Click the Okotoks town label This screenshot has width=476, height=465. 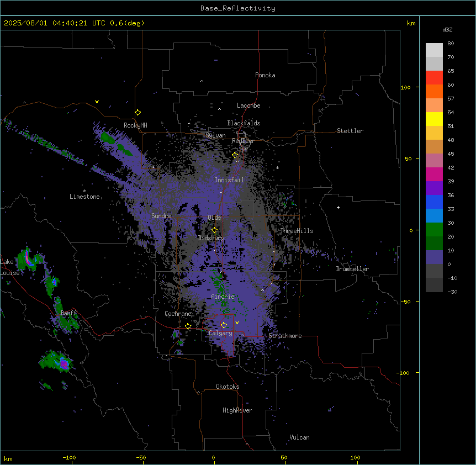(228, 387)
